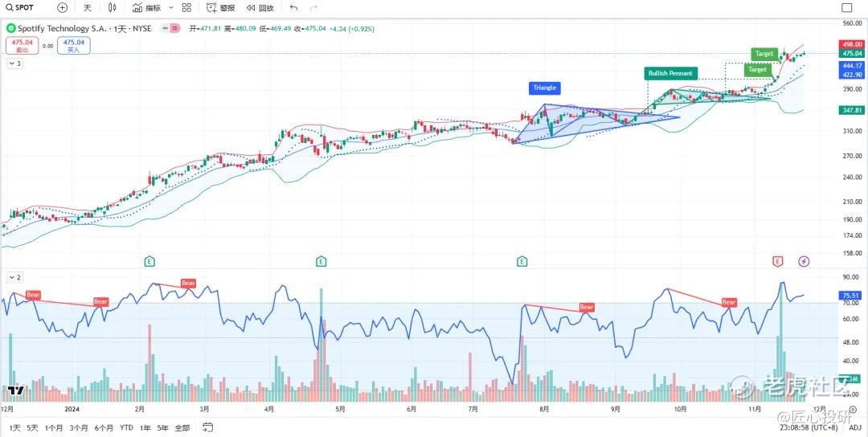
Task: Click the purple lightning event marker
Action: coord(804,261)
